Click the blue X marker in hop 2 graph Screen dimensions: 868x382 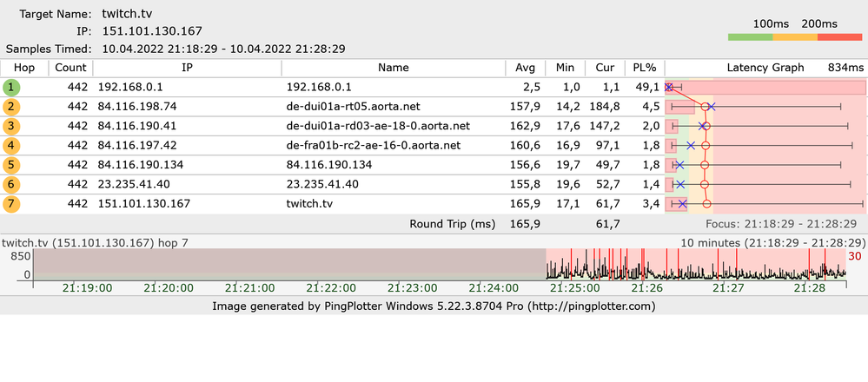tap(712, 107)
